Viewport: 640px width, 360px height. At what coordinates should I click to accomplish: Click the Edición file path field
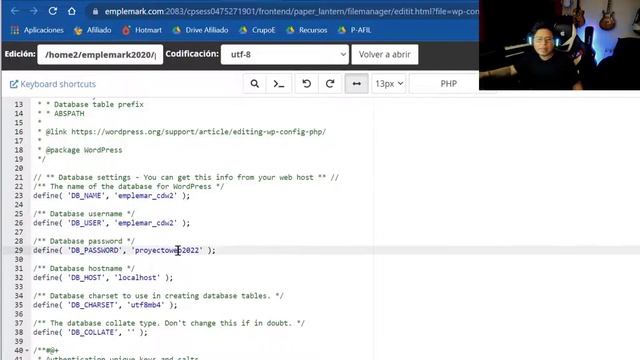[x=100, y=54]
